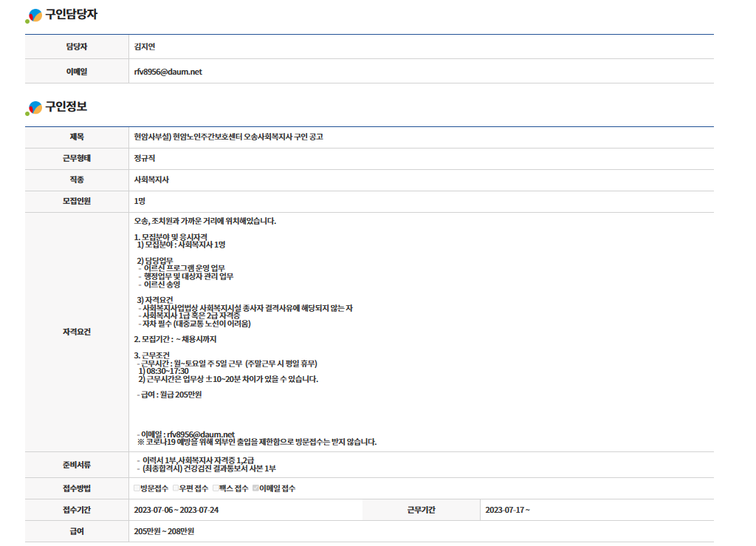Screen dimensions: 756x546
Task: Toggle the 우편 접수 checkbox
Action: click(176, 488)
